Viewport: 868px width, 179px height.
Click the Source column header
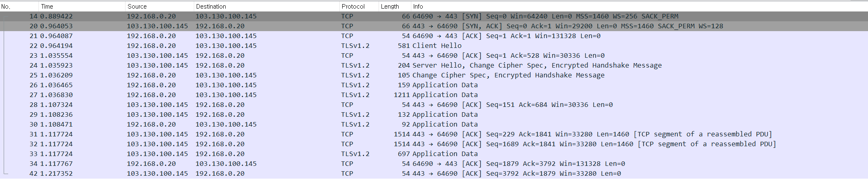pos(159,6)
